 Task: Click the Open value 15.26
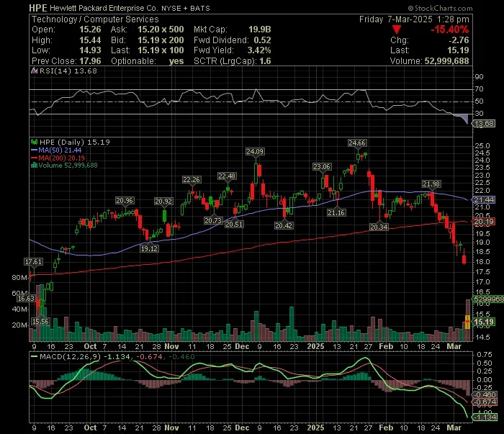pos(90,30)
